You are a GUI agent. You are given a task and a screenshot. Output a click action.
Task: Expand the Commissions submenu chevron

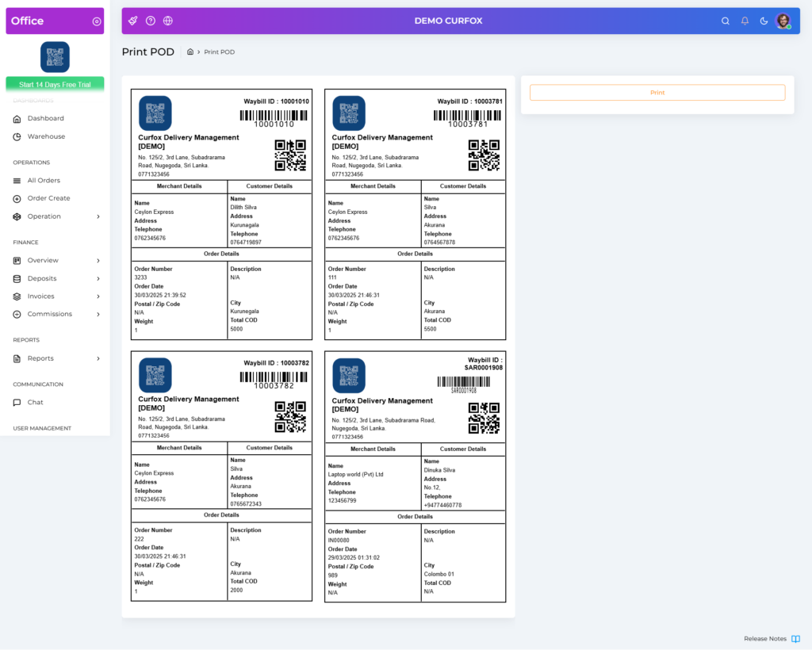point(98,315)
